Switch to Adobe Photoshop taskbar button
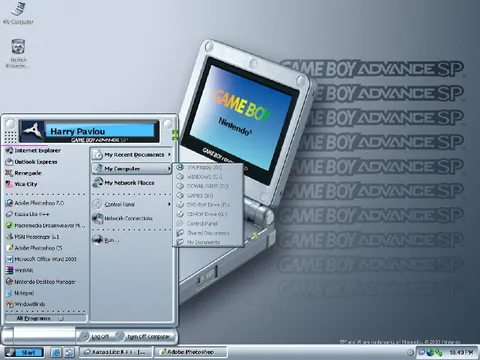Screen dimensions: 480x360 pyautogui.click(x=192, y=352)
